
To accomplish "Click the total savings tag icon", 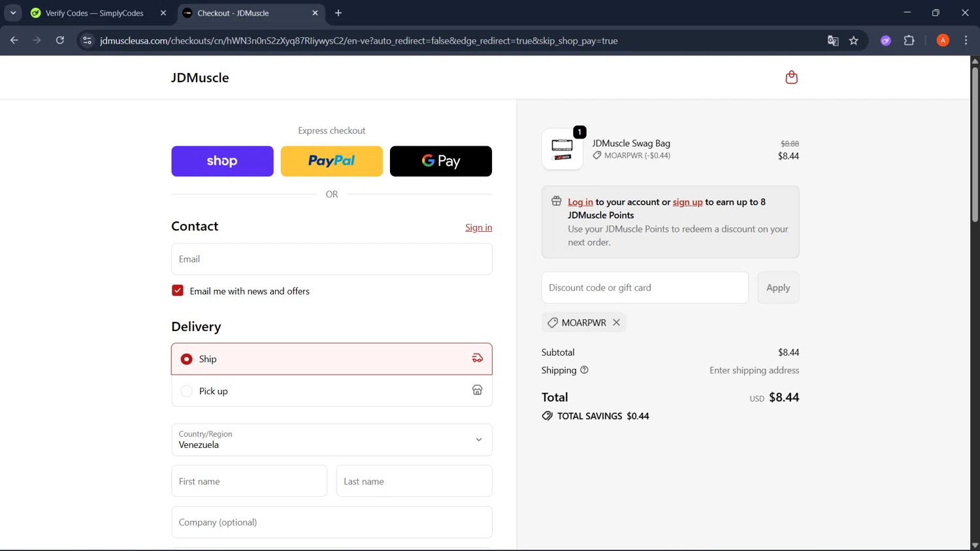I will pos(547,416).
